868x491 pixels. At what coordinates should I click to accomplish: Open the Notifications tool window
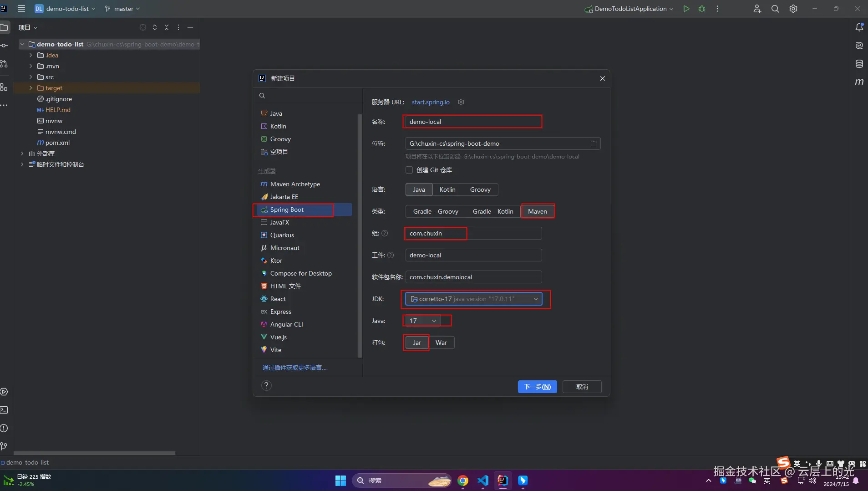click(x=859, y=27)
